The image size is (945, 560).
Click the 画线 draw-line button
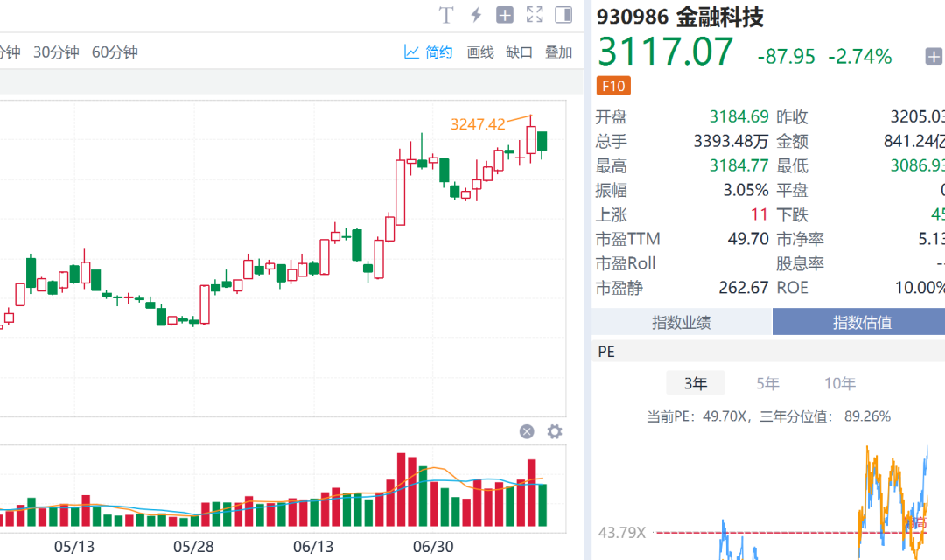479,52
